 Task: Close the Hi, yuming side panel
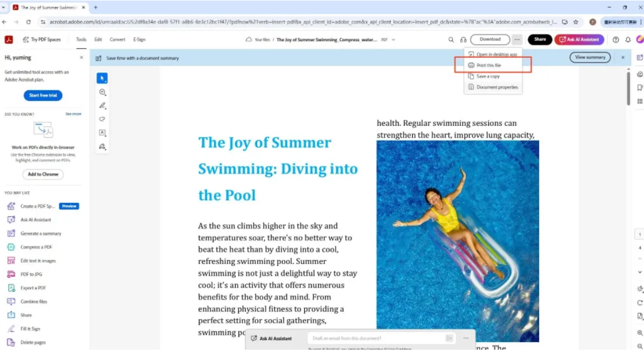point(82,57)
